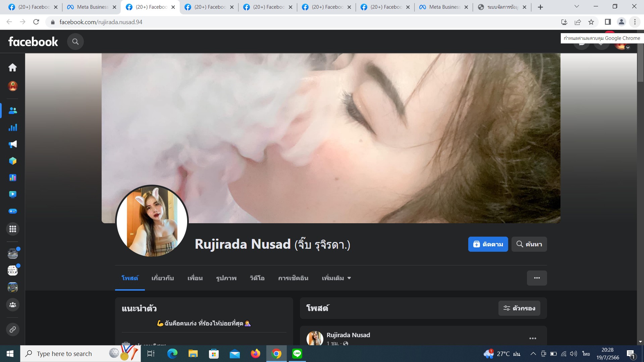
Task: Click the ติดตาม follow button
Action: [488, 244]
